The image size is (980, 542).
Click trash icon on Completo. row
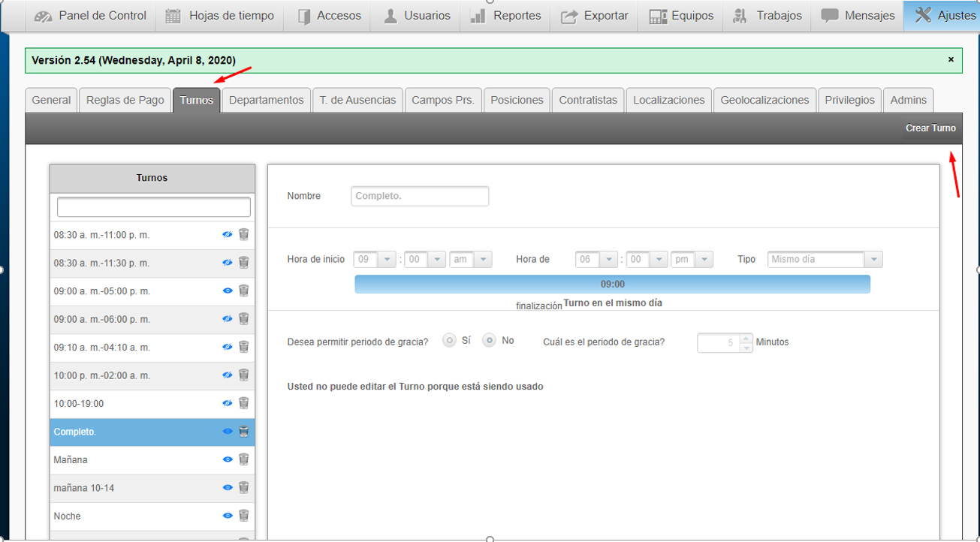coord(244,432)
